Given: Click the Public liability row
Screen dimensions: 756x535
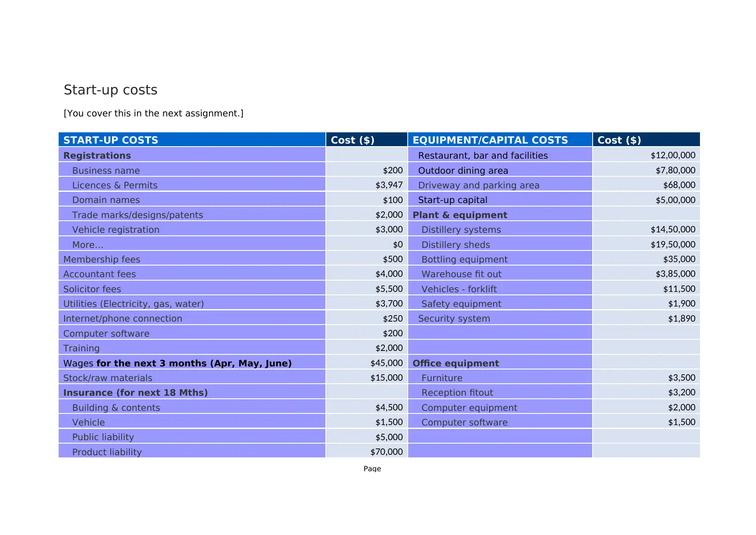Looking at the screenshot, I should (x=103, y=437).
